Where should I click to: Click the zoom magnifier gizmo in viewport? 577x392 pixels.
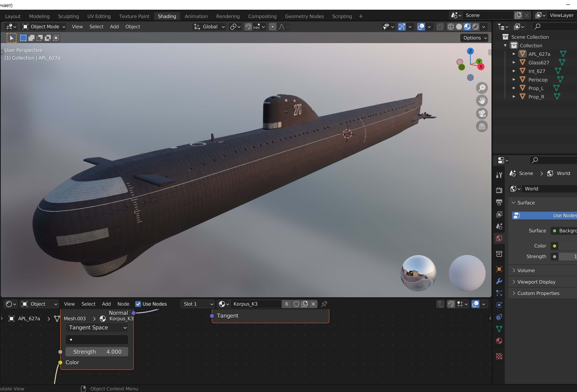pos(482,88)
